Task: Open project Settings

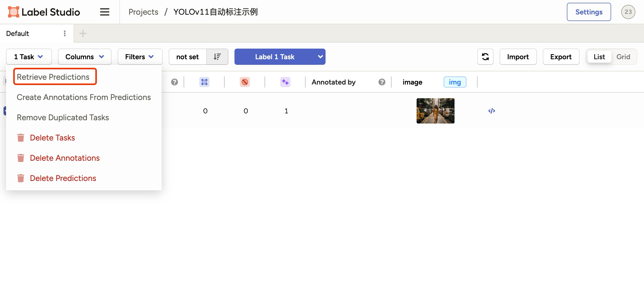Action: click(x=589, y=12)
